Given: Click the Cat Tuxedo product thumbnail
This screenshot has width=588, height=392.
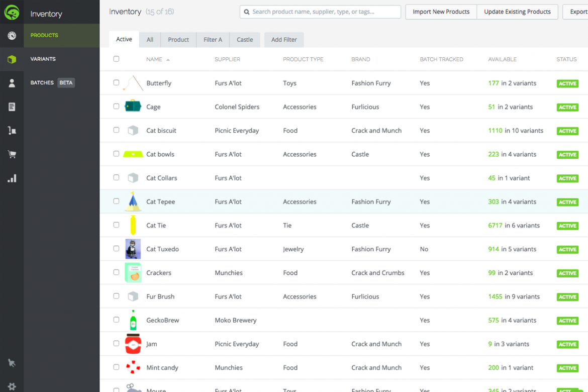Looking at the screenshot, I should pos(133,249).
